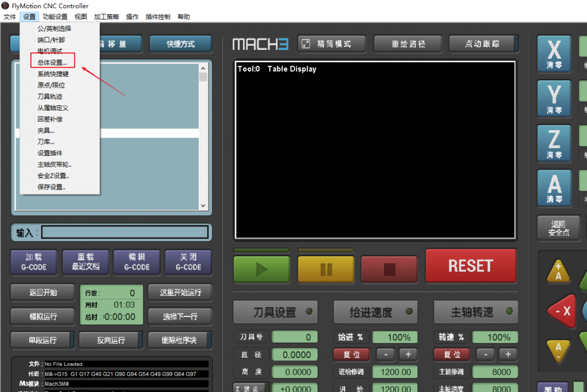
Task: Click the 这里开始运行 button
Action: pos(180,292)
